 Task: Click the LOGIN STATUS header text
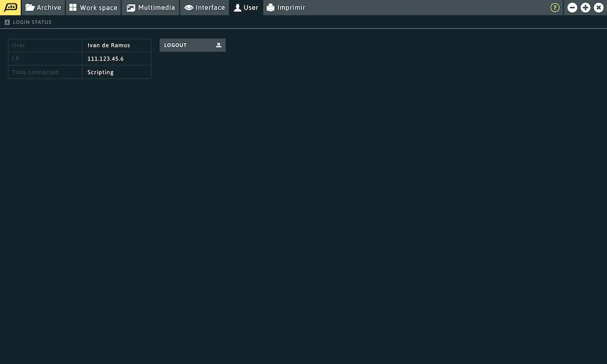pos(32,22)
